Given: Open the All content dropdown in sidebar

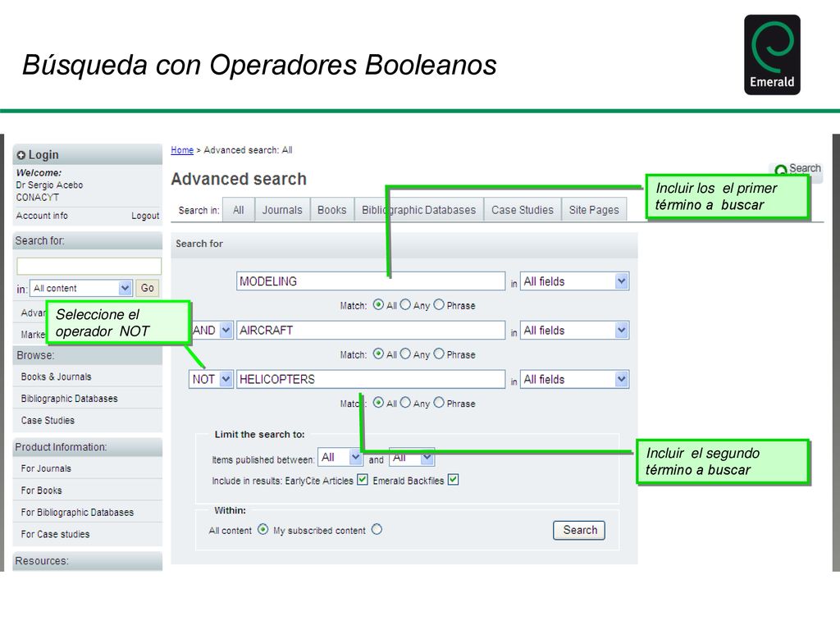Looking at the screenshot, I should pyautogui.click(x=80, y=288).
